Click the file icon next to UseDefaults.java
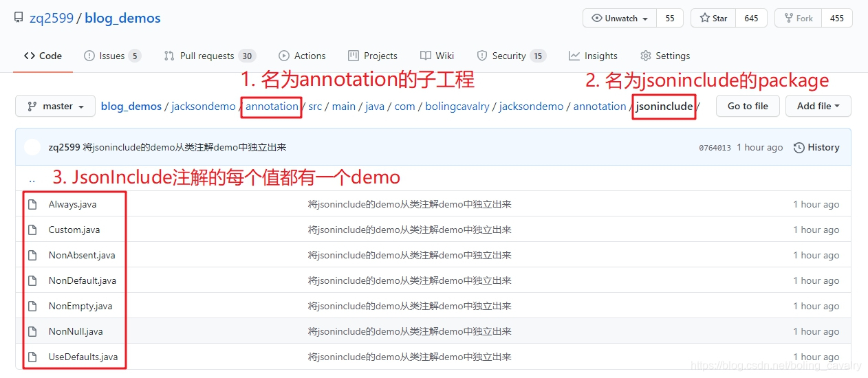868x378 pixels. [32, 357]
